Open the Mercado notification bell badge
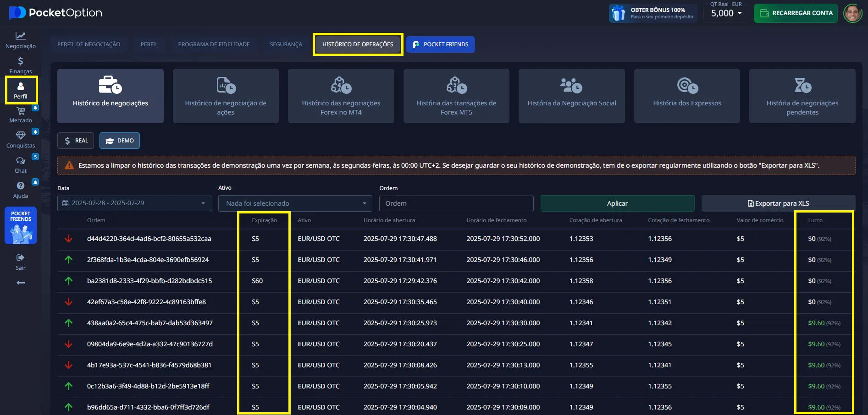This screenshot has height=415, width=868. coord(35,108)
